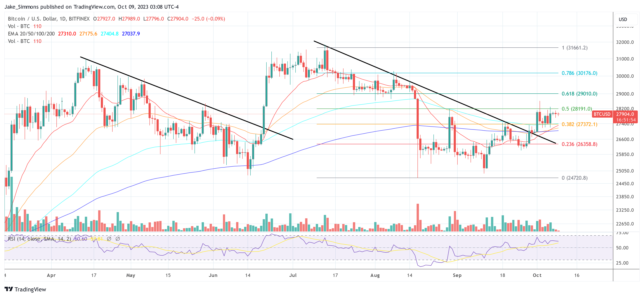The image size is (644, 297).
Task: Select the Fibonacci label 0.5 (28191.0)
Action: 577,109
